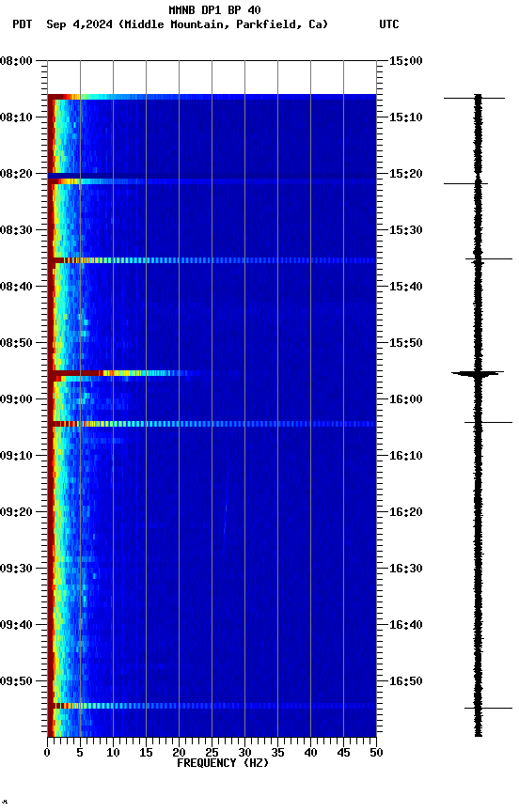Viewport: 519px width, 812px height.
Task: Click the '15' frequency axis label
Action: (146, 753)
